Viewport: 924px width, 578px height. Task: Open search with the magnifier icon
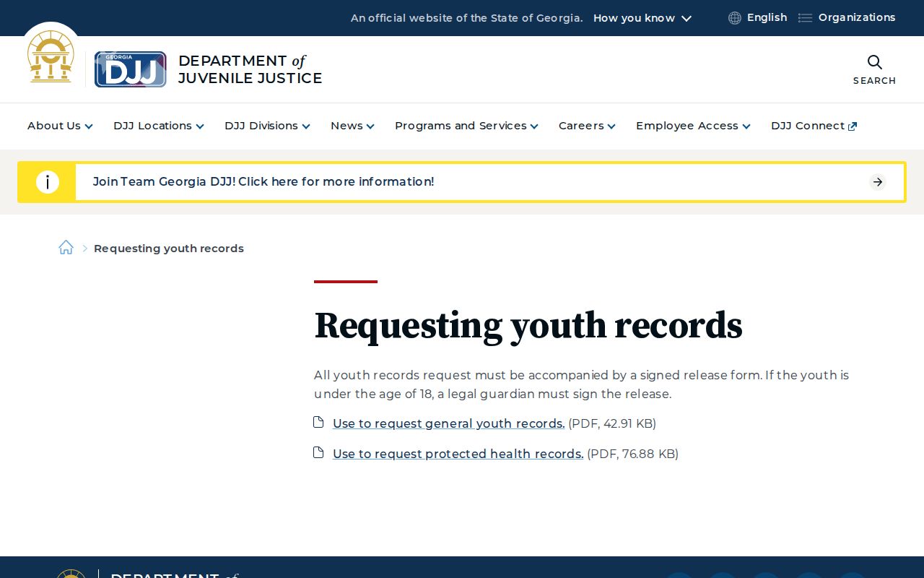click(x=874, y=62)
